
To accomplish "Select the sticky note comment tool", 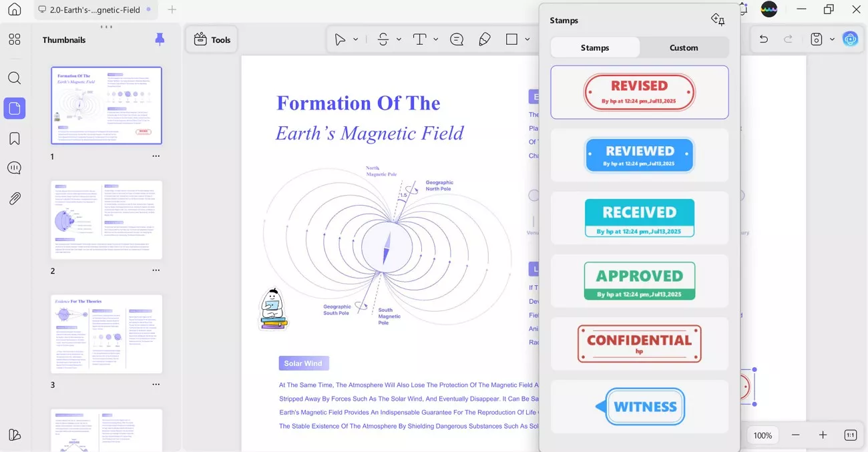I will [x=457, y=39].
